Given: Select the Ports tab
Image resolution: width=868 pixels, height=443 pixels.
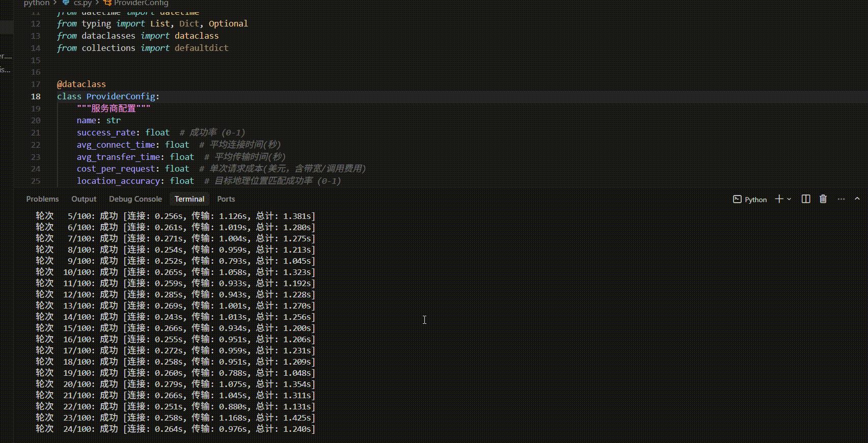Looking at the screenshot, I should click(226, 199).
